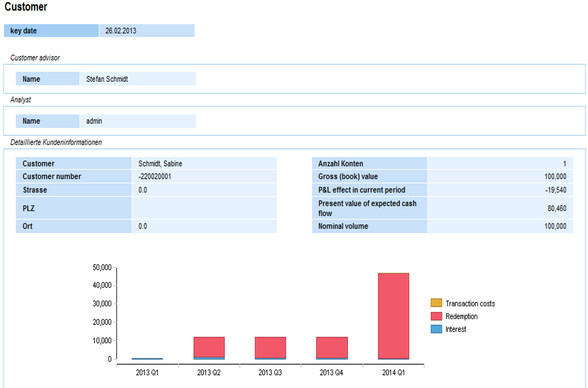Click the Detaillierte Kundeninformationen section heading

click(56, 142)
